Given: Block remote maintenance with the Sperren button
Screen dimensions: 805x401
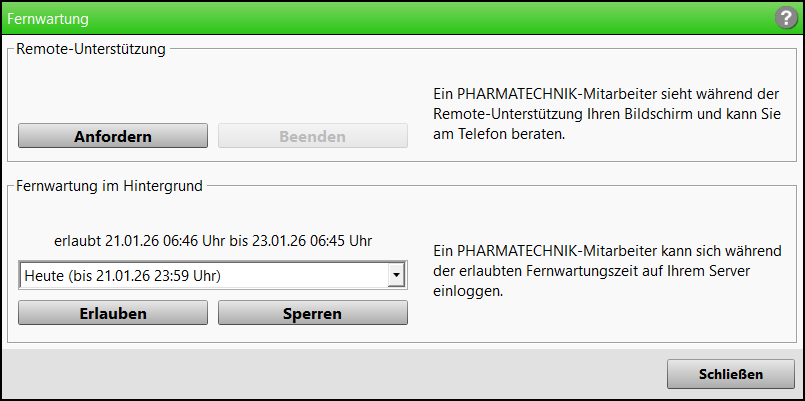Looking at the screenshot, I should pyautogui.click(x=313, y=313).
